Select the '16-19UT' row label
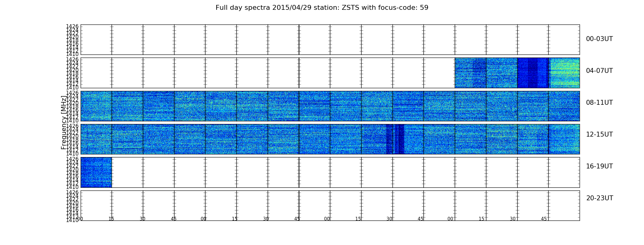The width and height of the screenshot is (644, 245). (x=599, y=166)
